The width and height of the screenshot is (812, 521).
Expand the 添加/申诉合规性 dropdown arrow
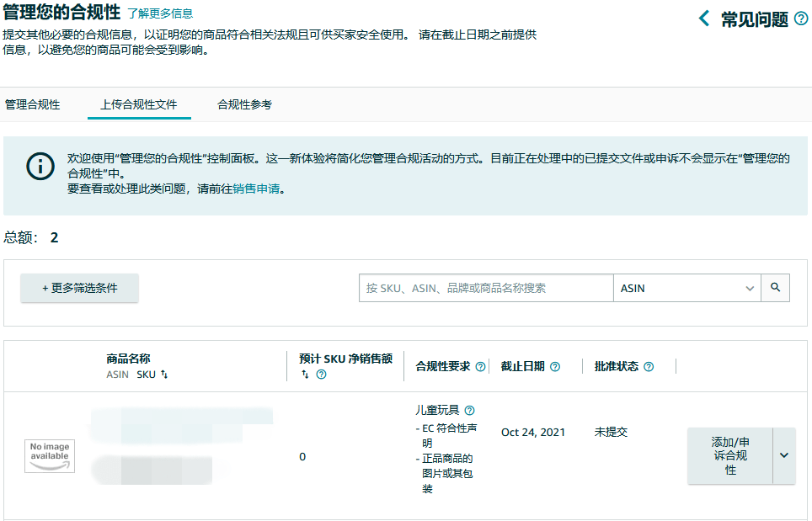click(783, 456)
